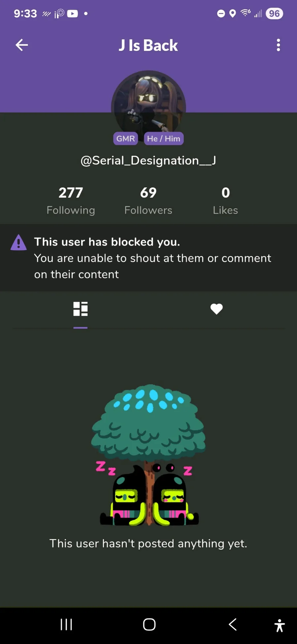
Task: Switch to the liked posts heart tab
Action: (216, 309)
